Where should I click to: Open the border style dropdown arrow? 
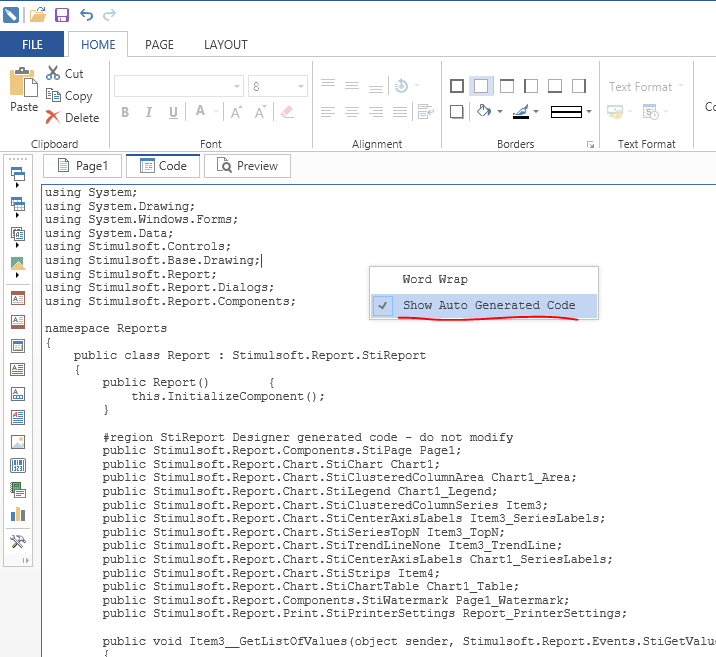pyautogui.click(x=589, y=111)
